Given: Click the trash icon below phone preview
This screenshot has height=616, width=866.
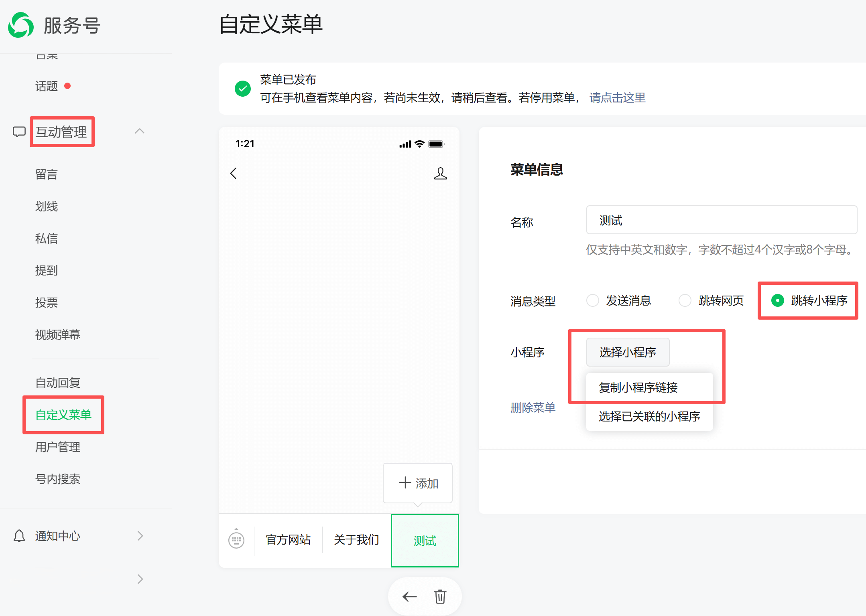Looking at the screenshot, I should coord(440,597).
